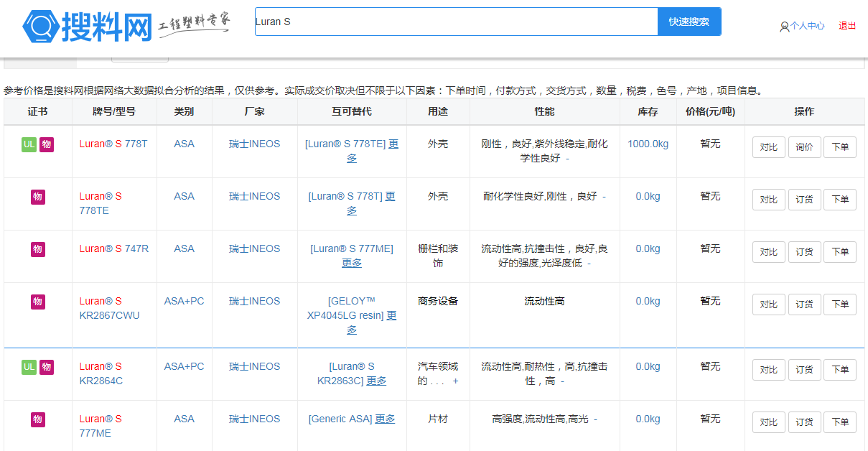
Task: Click the 退出 logout link
Action: click(x=847, y=26)
